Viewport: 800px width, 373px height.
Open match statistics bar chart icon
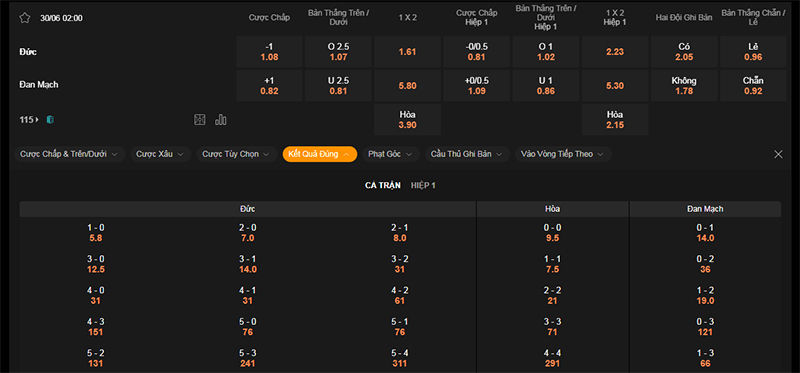(x=221, y=119)
